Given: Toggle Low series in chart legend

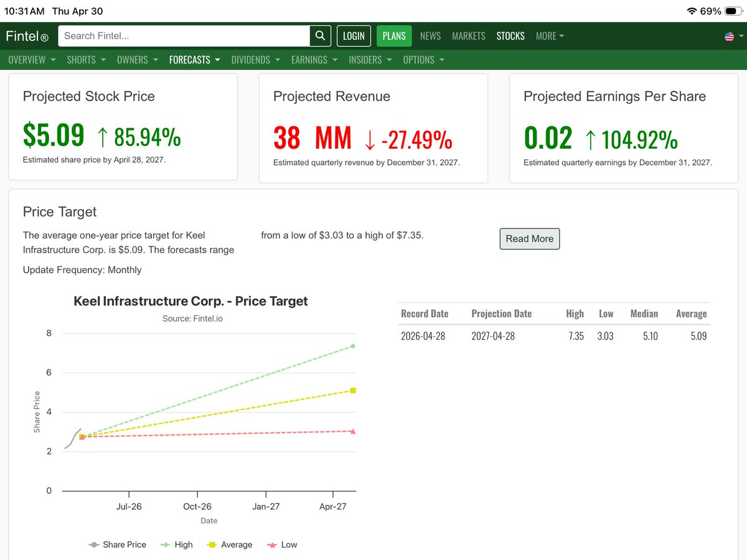Looking at the screenshot, I should click(x=282, y=544).
